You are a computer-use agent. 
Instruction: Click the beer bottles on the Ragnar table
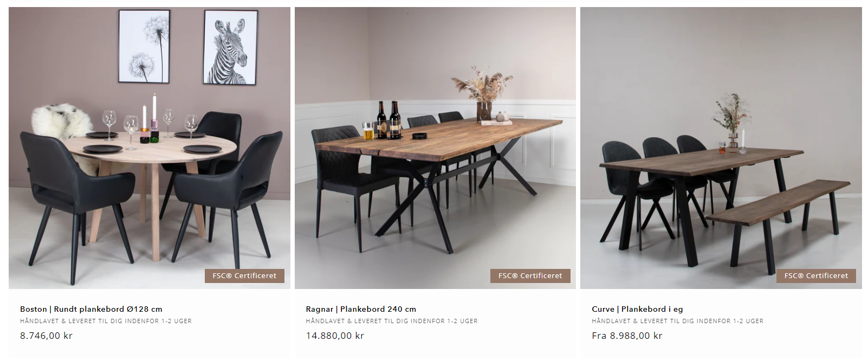pyautogui.click(x=388, y=120)
